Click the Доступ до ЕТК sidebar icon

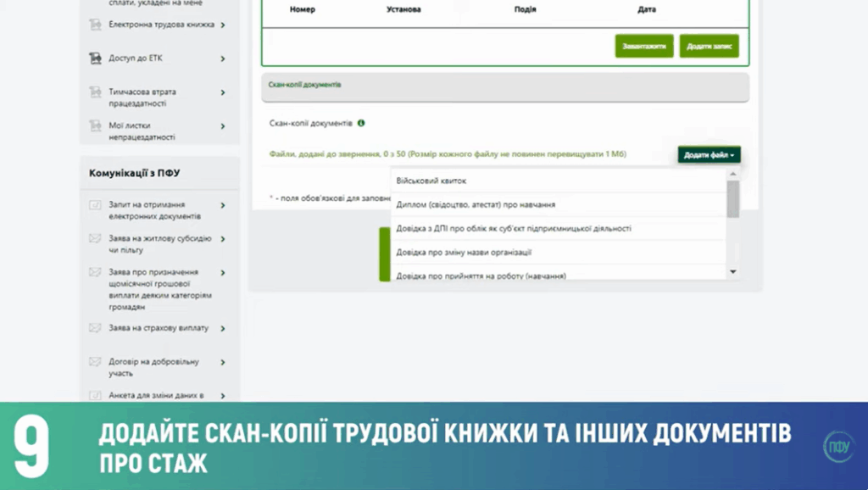tap(95, 58)
